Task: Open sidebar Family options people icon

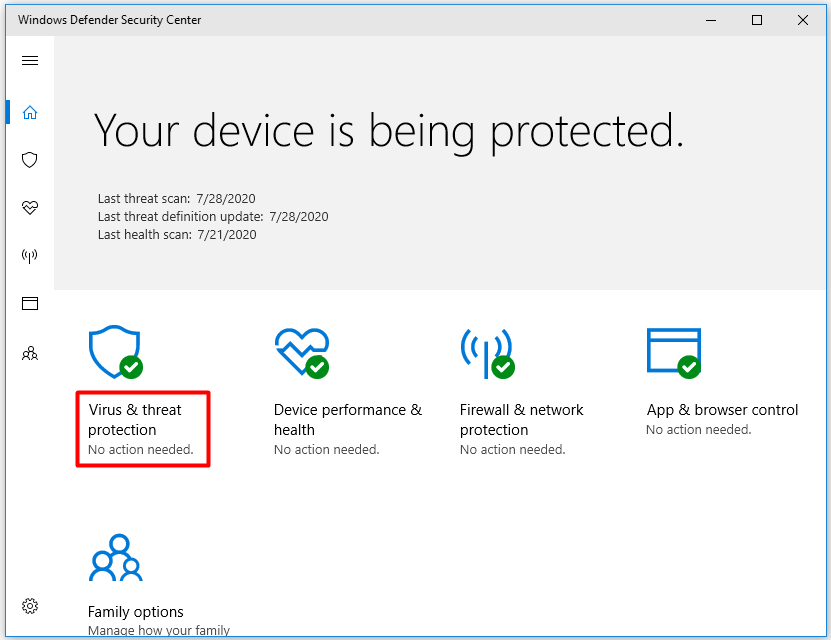Action: pyautogui.click(x=30, y=353)
